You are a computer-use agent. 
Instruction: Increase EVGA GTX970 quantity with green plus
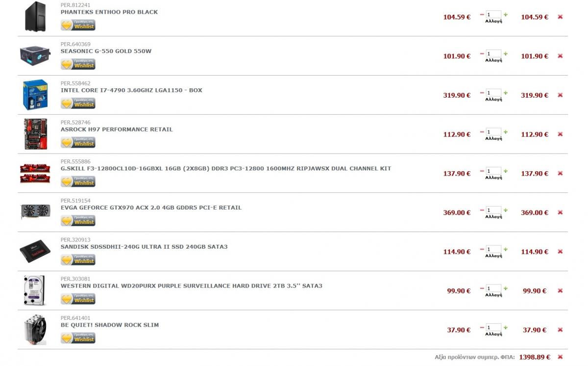[x=506, y=210]
